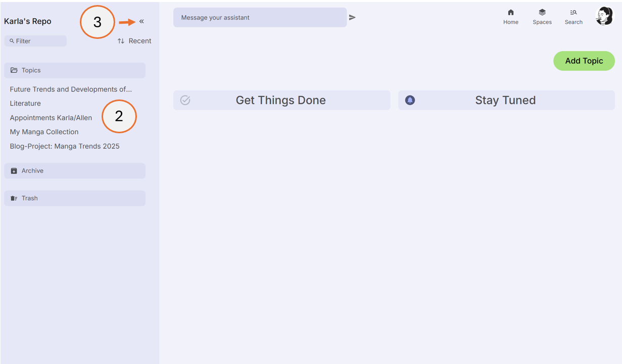Open the Topics folder icon
622x364 pixels.
14,70
